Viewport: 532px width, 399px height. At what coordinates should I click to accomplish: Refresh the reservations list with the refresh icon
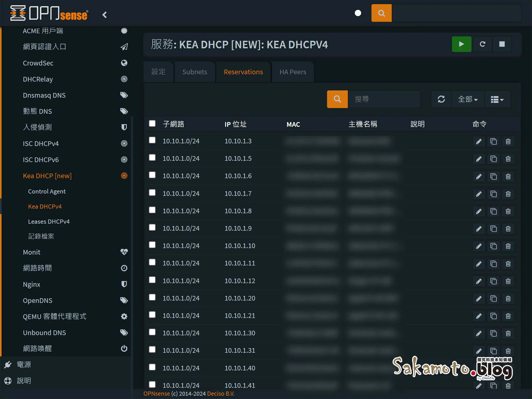[442, 99]
